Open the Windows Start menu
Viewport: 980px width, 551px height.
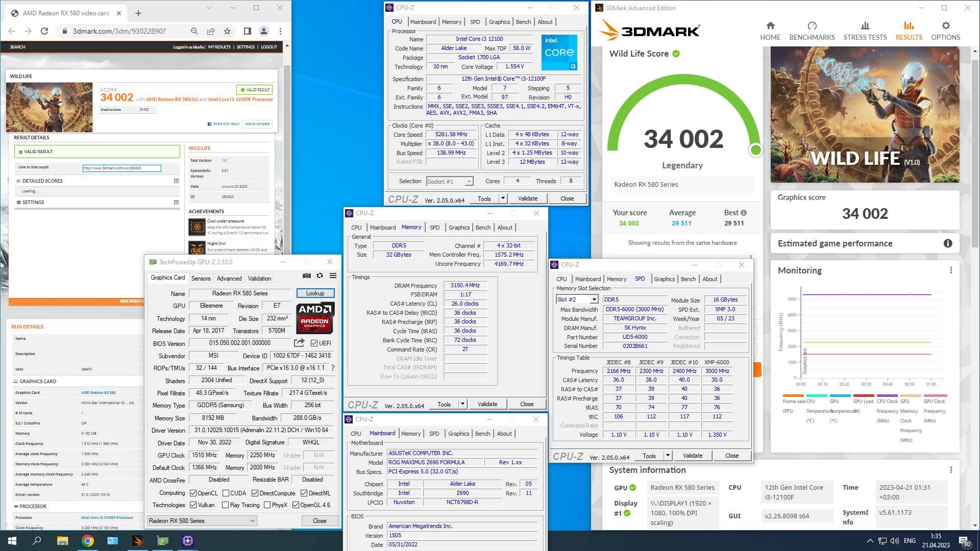point(12,541)
